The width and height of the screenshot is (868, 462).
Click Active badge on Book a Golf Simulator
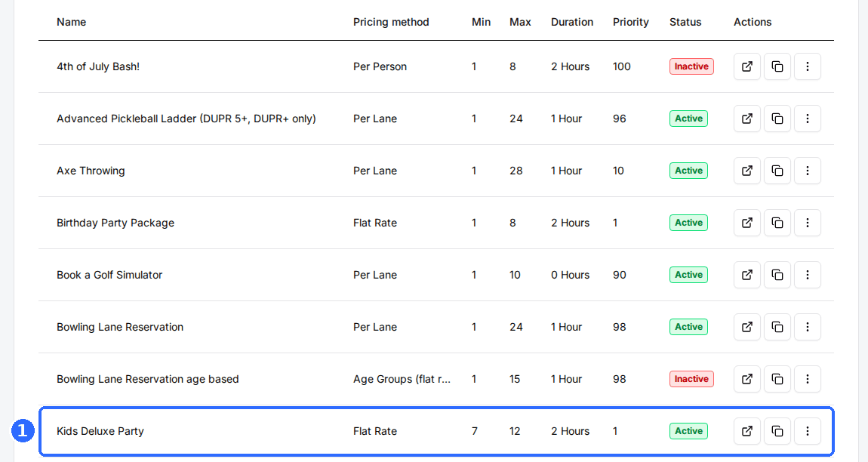click(x=688, y=275)
